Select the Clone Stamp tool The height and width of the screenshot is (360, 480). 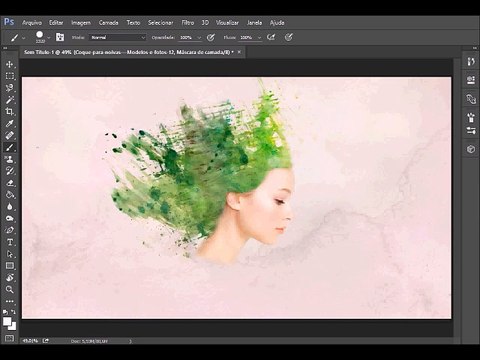click(9, 159)
